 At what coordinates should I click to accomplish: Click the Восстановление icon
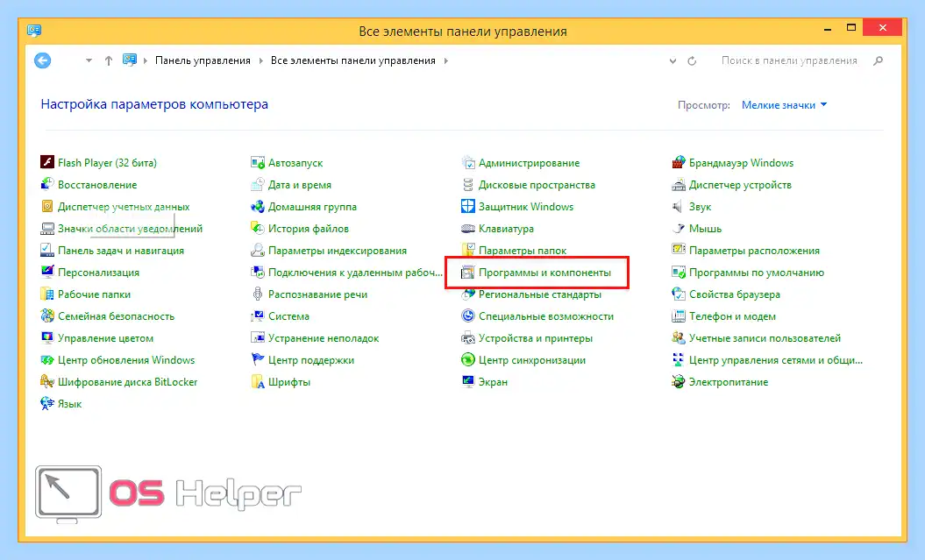[x=47, y=184]
